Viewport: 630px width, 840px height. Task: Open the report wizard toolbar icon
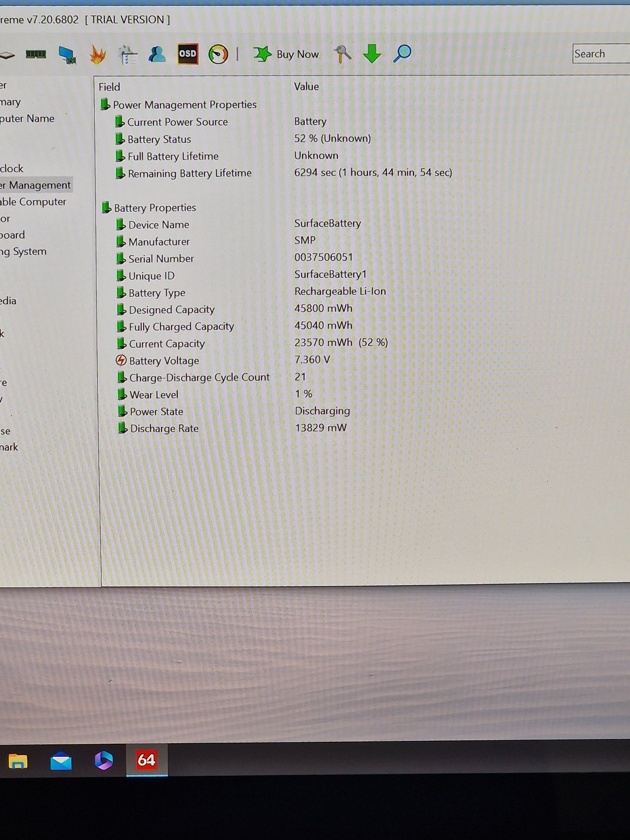coord(128,55)
